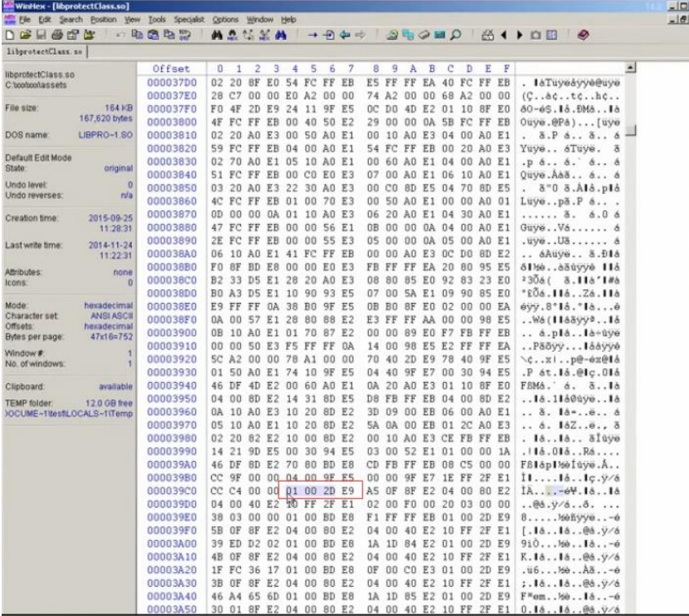Open the Position menu
Image resolution: width=689 pixels, height=616 pixels.
point(103,20)
